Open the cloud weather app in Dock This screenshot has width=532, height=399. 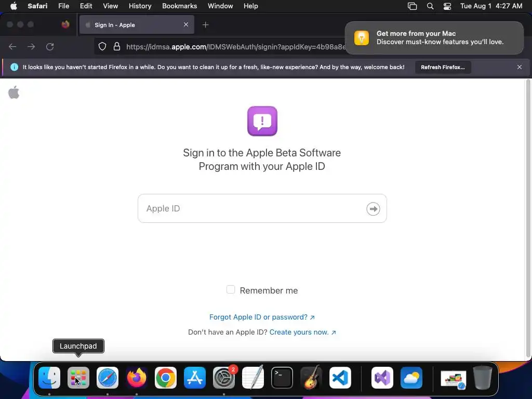pyautogui.click(x=411, y=378)
